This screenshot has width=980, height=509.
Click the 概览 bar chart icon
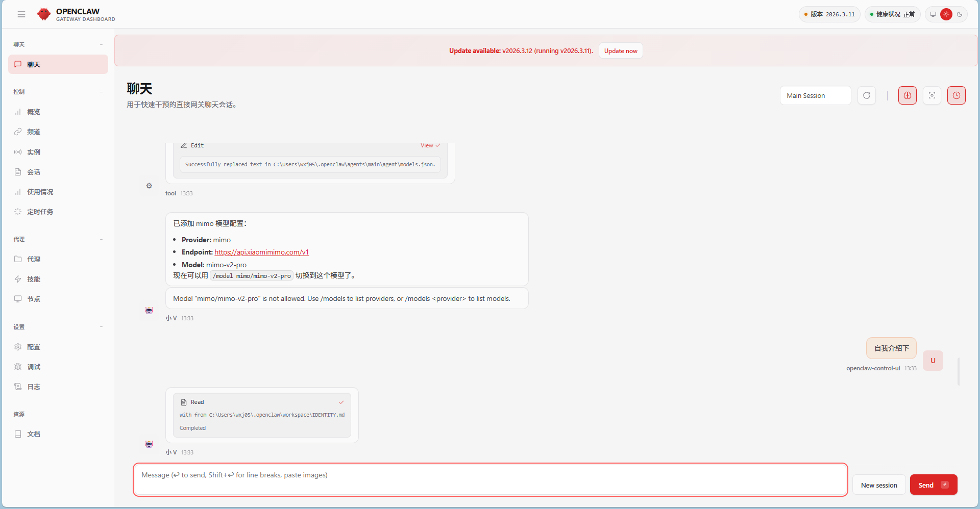[18, 112]
